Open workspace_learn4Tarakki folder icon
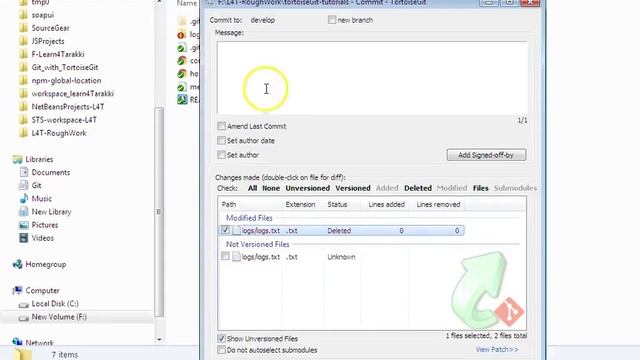This screenshot has width=640, height=360. pos(24,93)
